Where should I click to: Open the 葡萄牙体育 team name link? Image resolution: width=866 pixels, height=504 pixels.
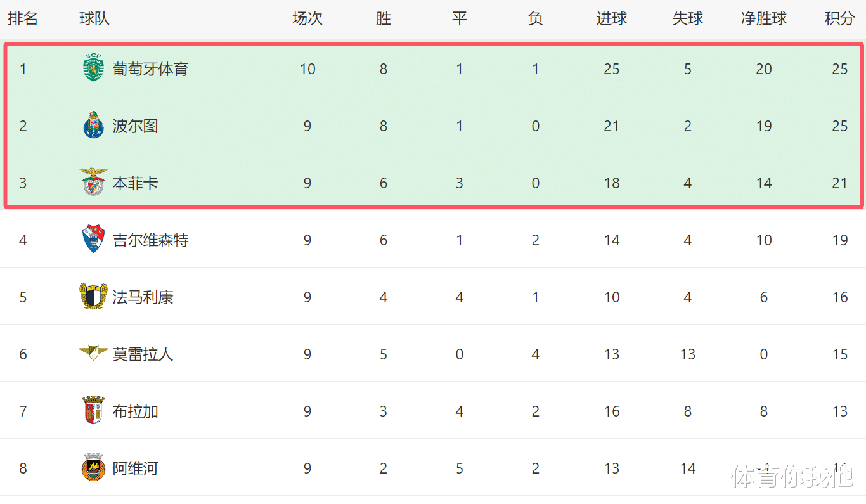150,69
